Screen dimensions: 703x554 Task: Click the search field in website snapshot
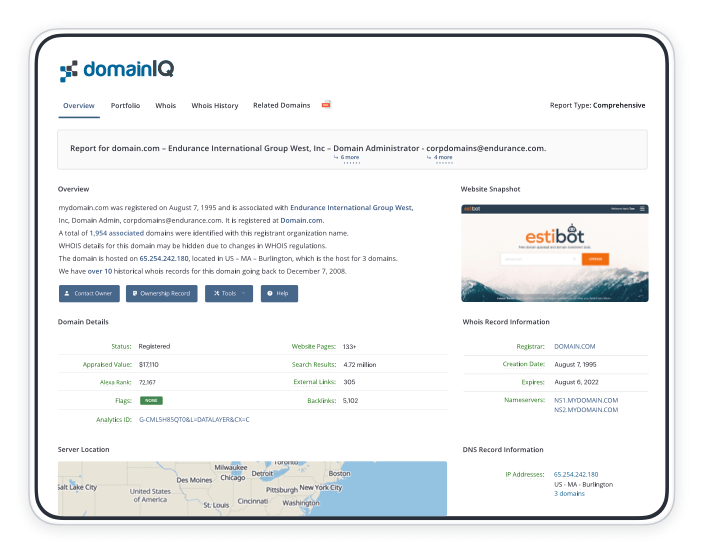pyautogui.click(x=541, y=259)
